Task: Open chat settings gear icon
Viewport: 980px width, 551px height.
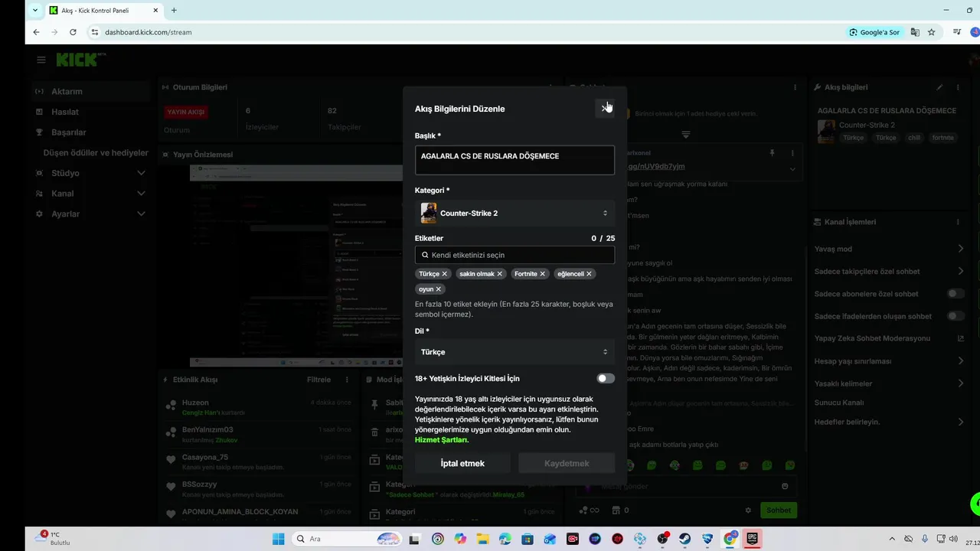Action: pos(748,510)
